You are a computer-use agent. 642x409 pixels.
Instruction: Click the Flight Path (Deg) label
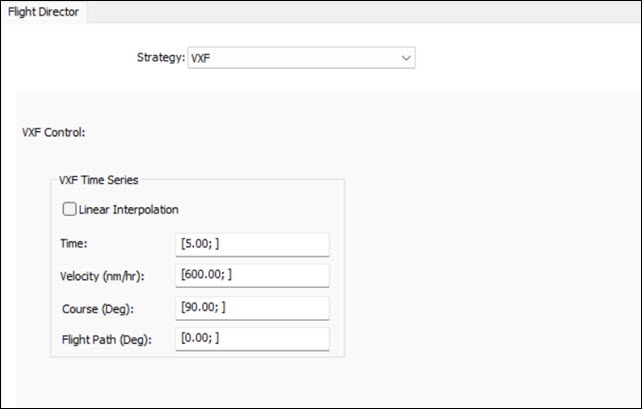pyautogui.click(x=105, y=339)
